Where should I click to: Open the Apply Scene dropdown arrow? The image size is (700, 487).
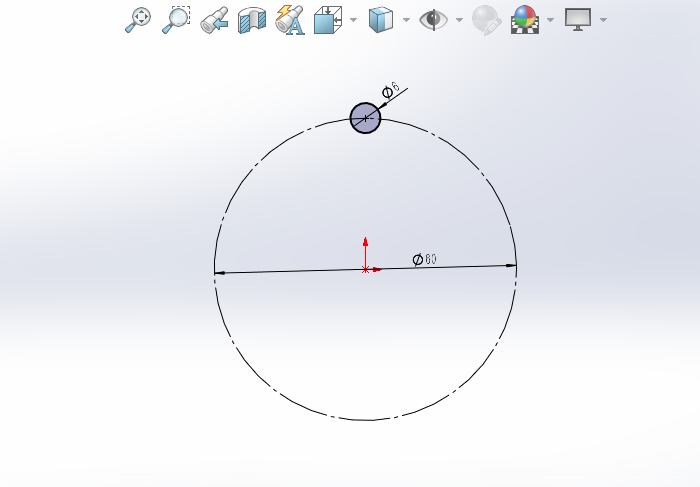(x=550, y=20)
